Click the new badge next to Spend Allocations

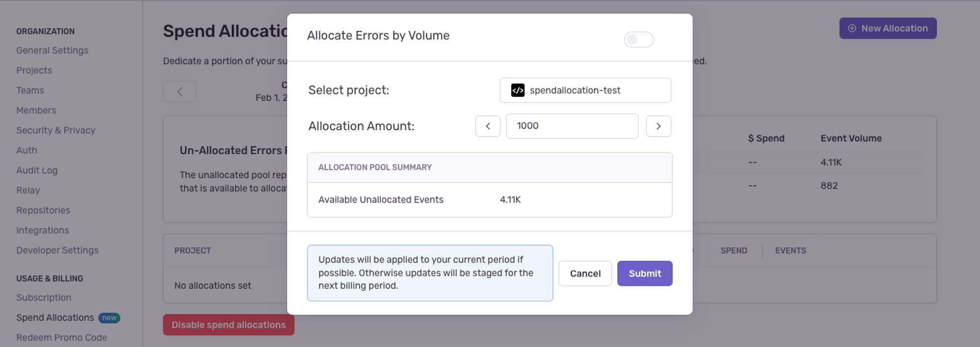(x=109, y=318)
